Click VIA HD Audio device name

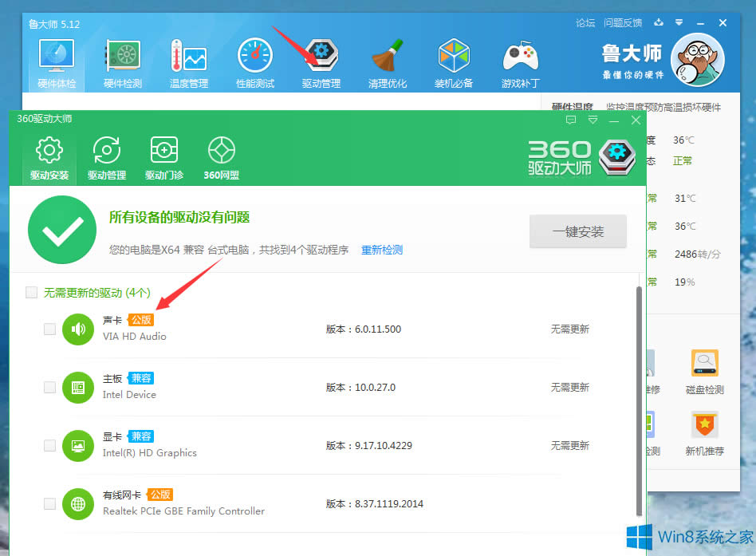(x=135, y=336)
